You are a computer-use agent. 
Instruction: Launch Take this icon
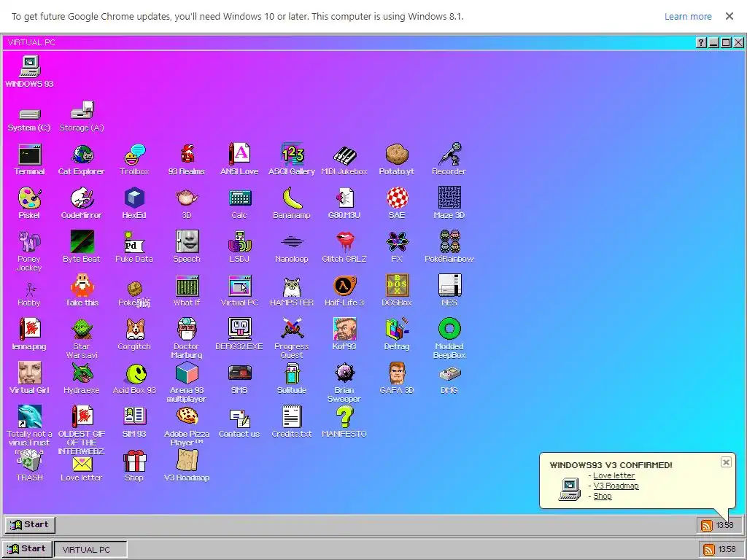point(82,291)
